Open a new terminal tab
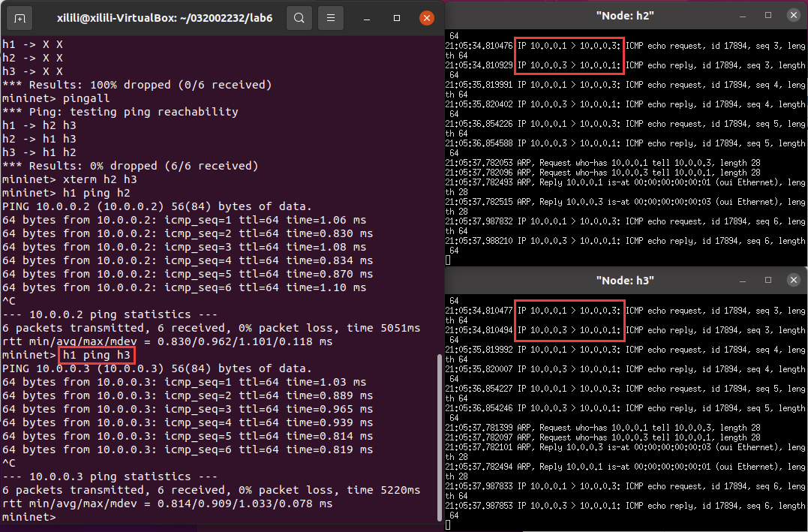808x532 pixels. [19, 19]
